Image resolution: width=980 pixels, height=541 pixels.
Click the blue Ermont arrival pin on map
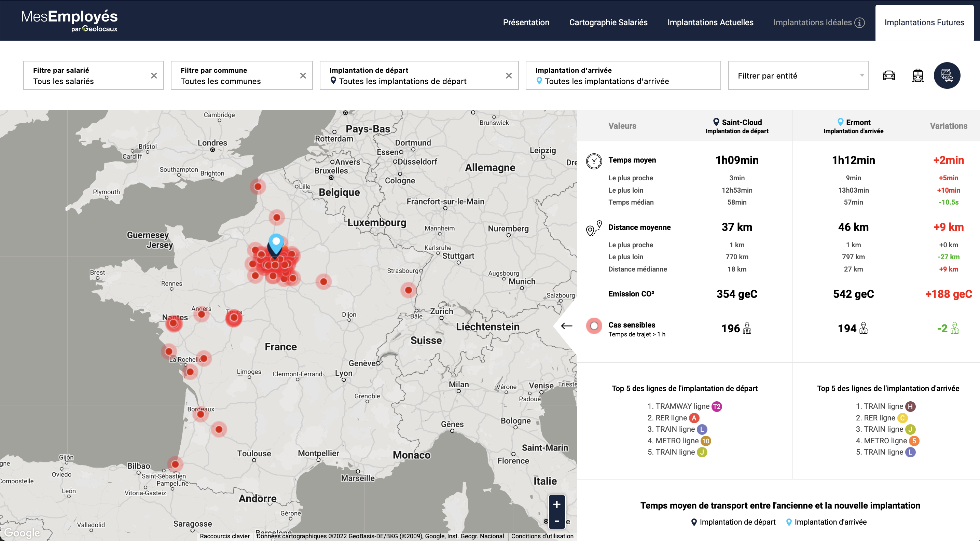tap(276, 241)
